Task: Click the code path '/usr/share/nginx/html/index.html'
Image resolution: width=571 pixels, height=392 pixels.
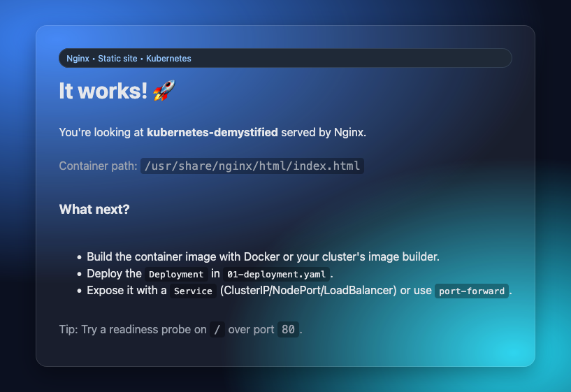Action: tap(252, 166)
